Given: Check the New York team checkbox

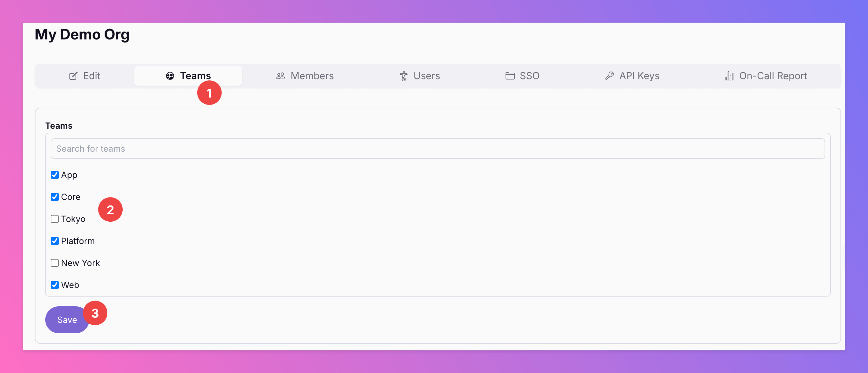Looking at the screenshot, I should pos(54,263).
